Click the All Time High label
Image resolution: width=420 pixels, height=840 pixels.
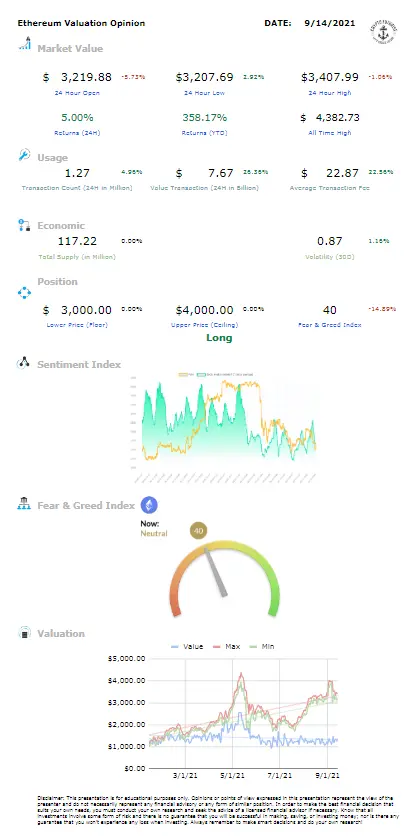[x=330, y=132]
